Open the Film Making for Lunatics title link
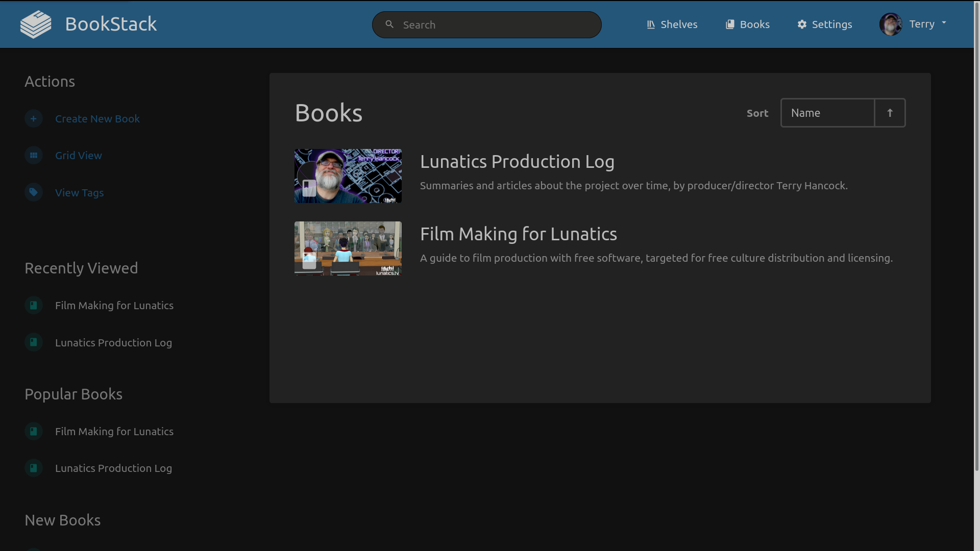 pos(518,234)
